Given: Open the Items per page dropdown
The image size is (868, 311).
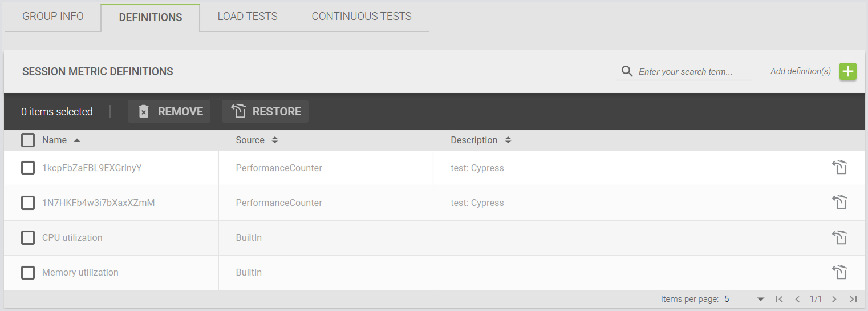Looking at the screenshot, I should [745, 299].
